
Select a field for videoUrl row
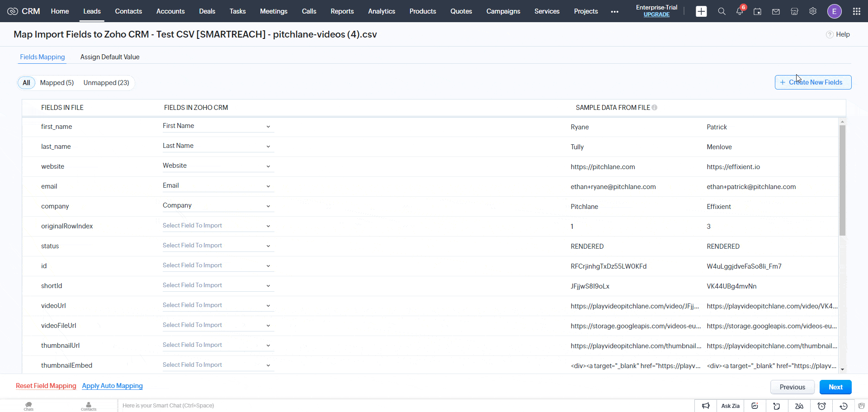point(218,305)
